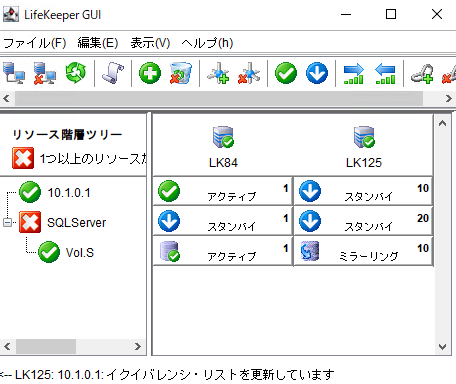Collapse the SQLServer tree node
Viewport: 456px width, 384px height.
(x=7, y=222)
